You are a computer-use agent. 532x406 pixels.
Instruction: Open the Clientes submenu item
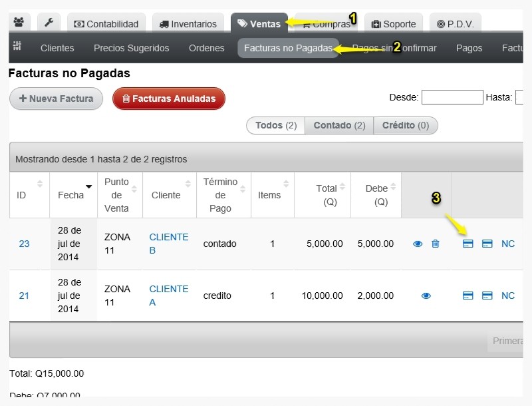coord(57,48)
